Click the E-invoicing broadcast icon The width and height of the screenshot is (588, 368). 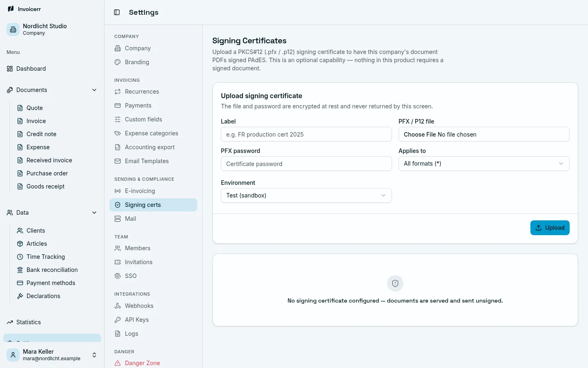[x=118, y=191]
